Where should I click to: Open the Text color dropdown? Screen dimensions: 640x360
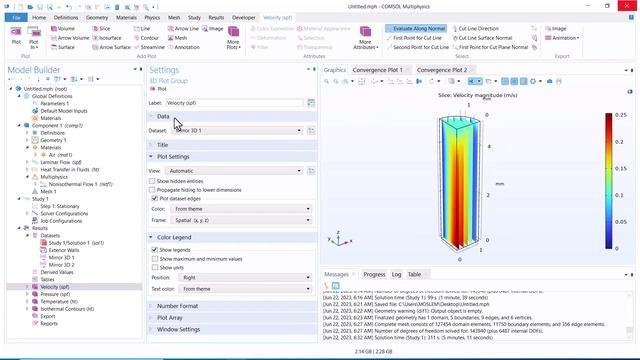245,289
